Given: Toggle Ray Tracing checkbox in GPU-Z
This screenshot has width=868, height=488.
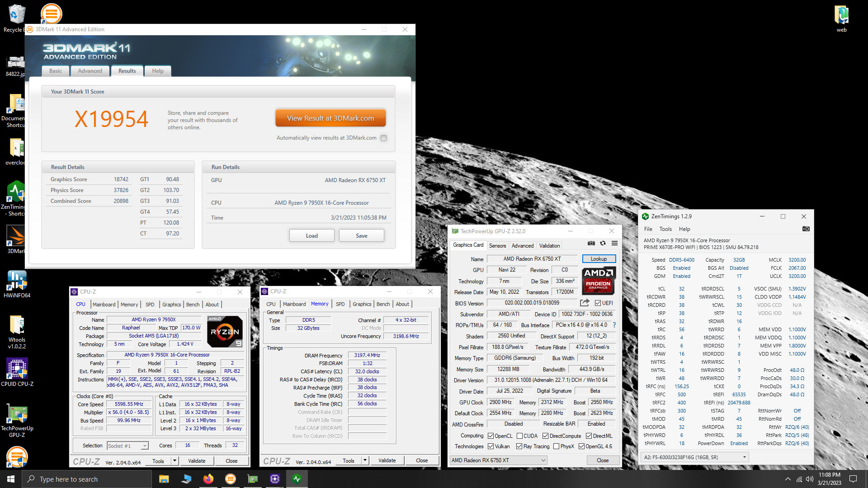Looking at the screenshot, I should pos(519,446).
